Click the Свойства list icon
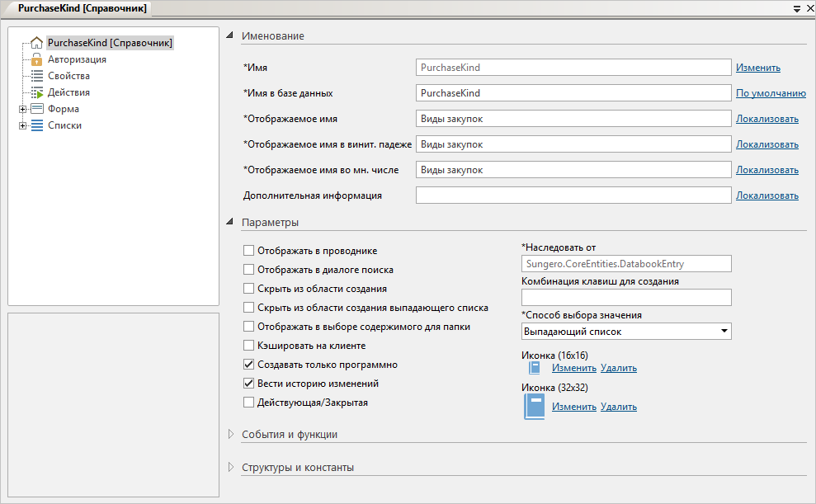Screen dimensions: 816x504 click(x=36, y=76)
